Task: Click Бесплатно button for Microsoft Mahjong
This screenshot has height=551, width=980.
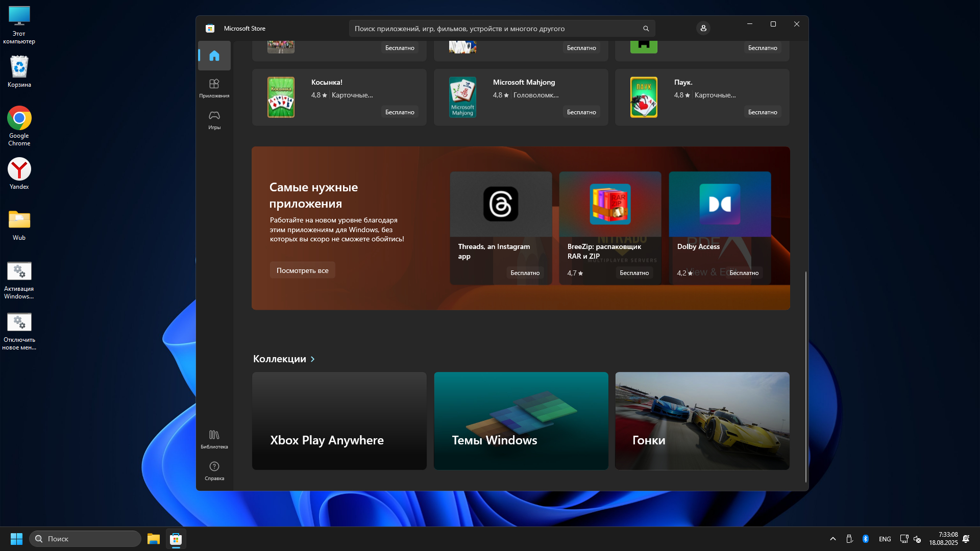Action: point(581,112)
